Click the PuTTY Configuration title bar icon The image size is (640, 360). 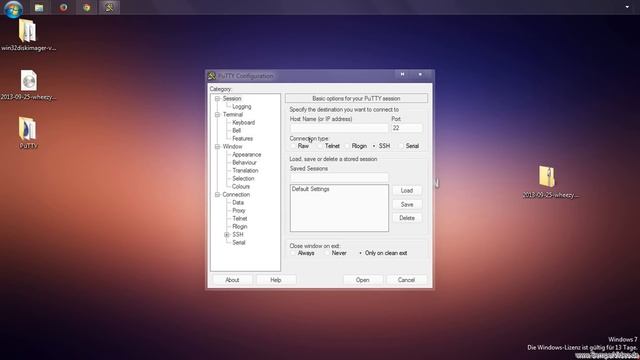pos(212,76)
